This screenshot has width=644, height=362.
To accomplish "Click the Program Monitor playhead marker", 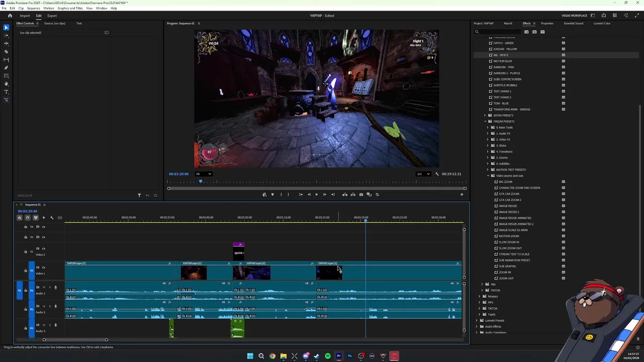I will tap(200, 181).
